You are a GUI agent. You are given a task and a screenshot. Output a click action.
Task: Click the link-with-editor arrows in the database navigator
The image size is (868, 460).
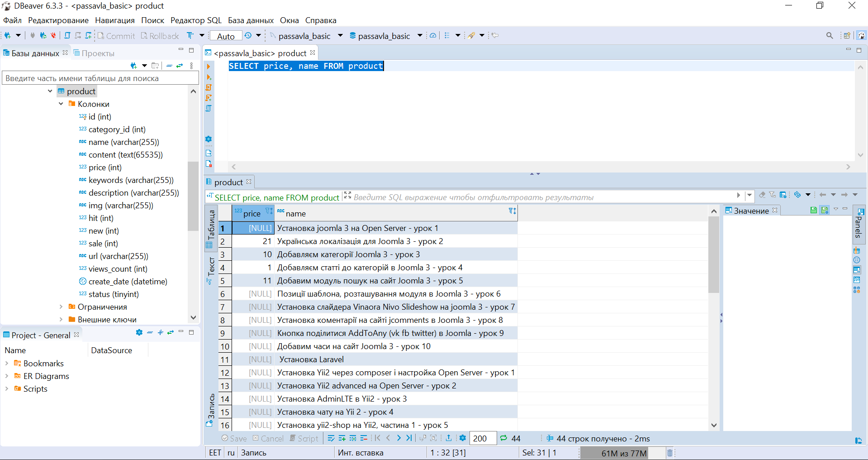[x=180, y=66]
